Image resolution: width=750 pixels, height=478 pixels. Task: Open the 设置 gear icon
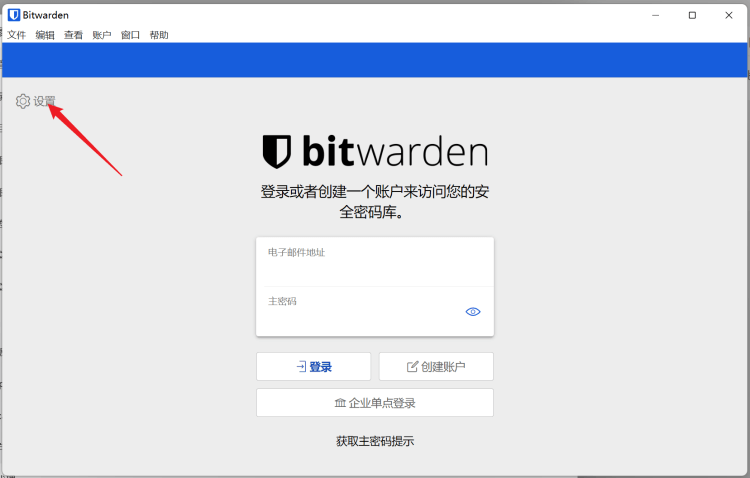(x=22, y=101)
